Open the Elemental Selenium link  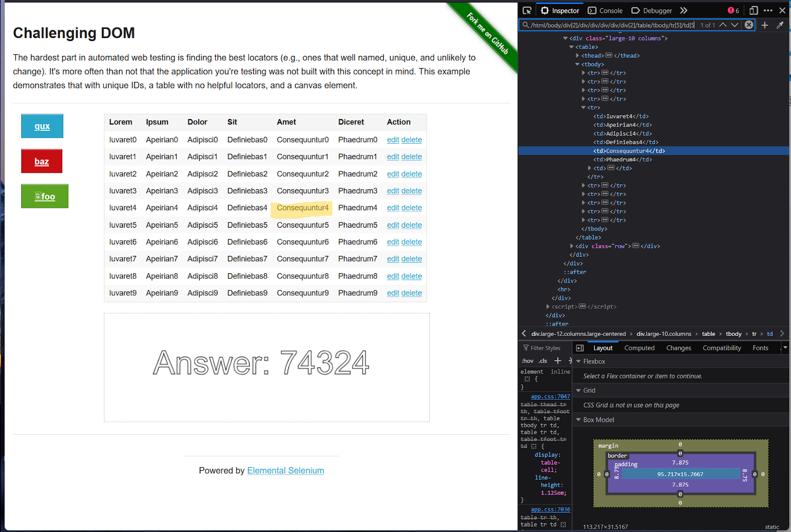286,470
